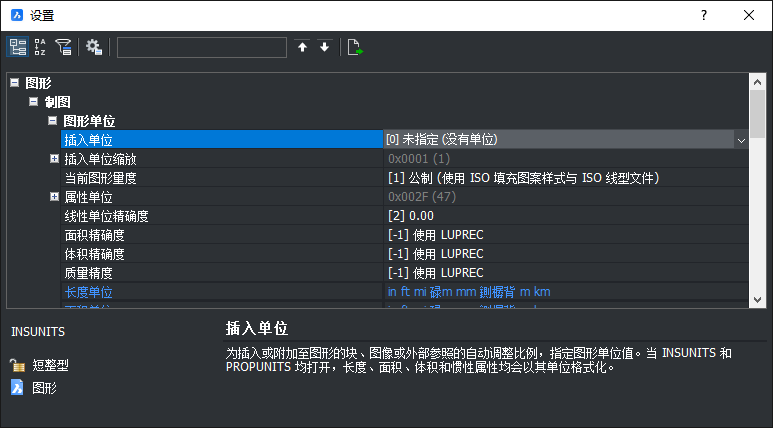Expand the 插入单位缩放 row
Image resolution: width=773 pixels, height=428 pixels.
pos(54,159)
